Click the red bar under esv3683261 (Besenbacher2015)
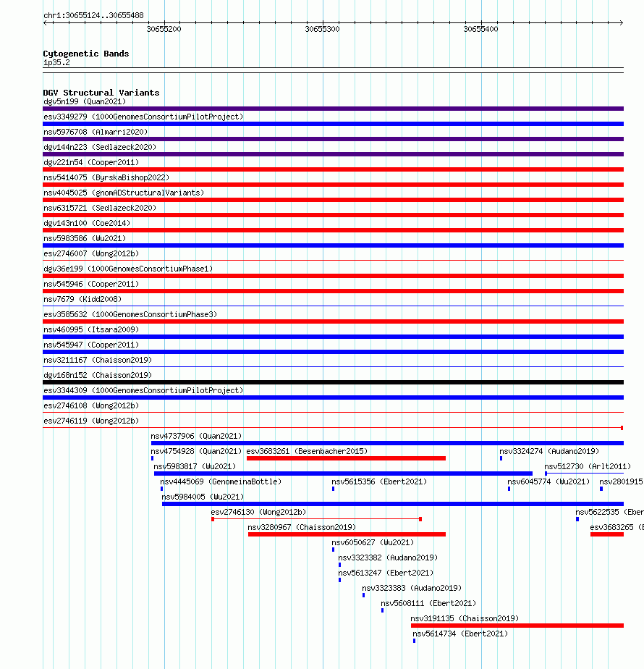This screenshot has width=644, height=669. (x=347, y=458)
